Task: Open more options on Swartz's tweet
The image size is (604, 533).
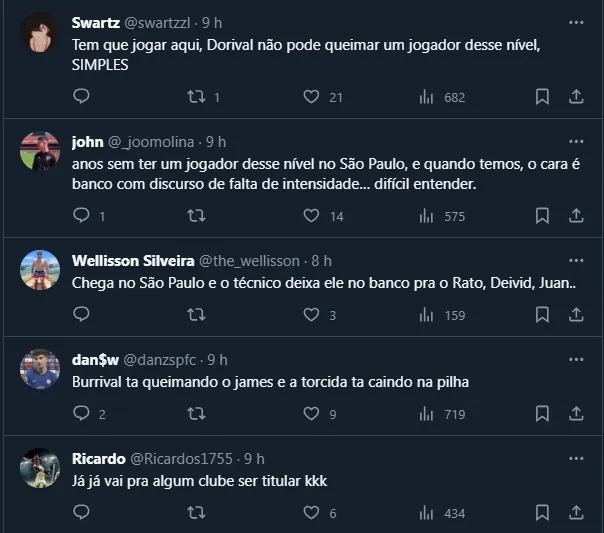Action: click(x=576, y=21)
